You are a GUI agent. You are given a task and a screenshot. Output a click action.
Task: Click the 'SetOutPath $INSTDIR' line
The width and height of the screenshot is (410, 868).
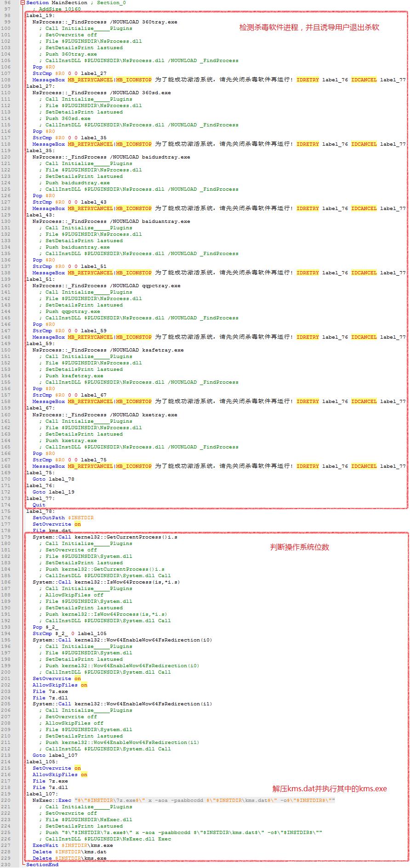(x=63, y=518)
